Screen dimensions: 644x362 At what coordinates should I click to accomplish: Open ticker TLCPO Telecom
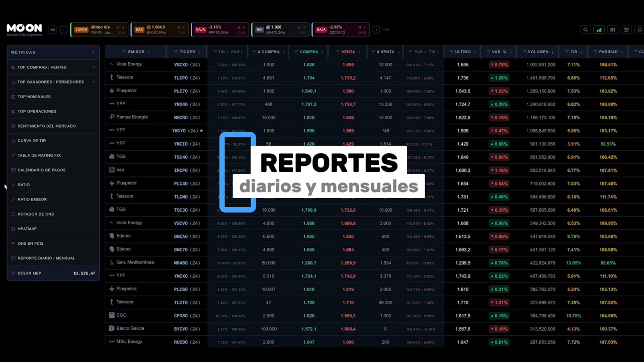(187, 78)
